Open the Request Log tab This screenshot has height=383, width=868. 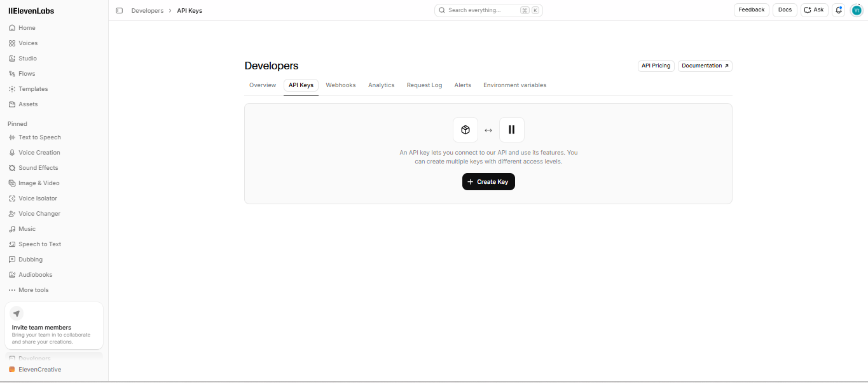(x=424, y=85)
